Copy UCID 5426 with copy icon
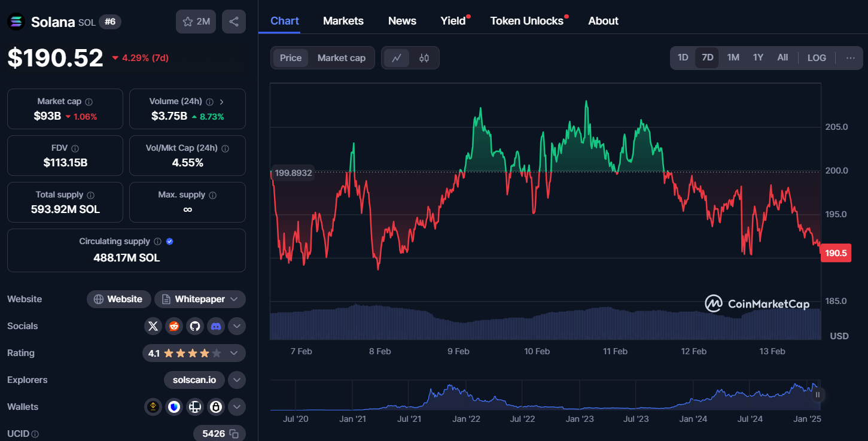This screenshot has width=868, height=441. 234,434
